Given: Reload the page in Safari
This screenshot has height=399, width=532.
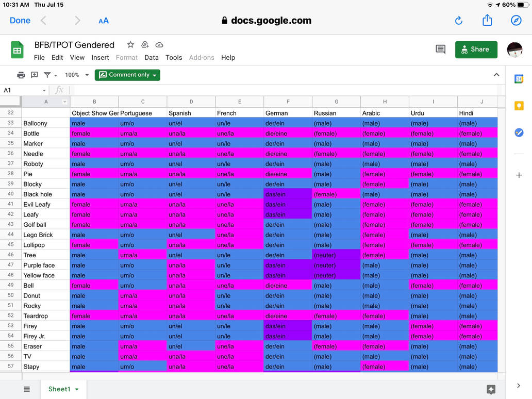Looking at the screenshot, I should (458, 20).
